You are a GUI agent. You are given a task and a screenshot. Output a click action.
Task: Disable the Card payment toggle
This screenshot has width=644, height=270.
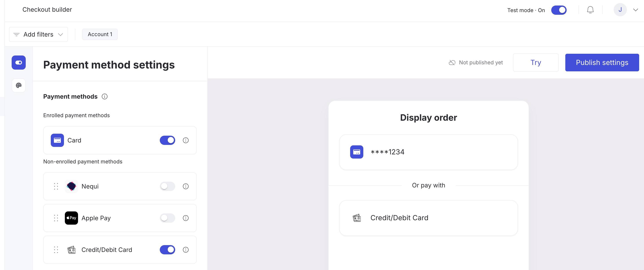167,140
